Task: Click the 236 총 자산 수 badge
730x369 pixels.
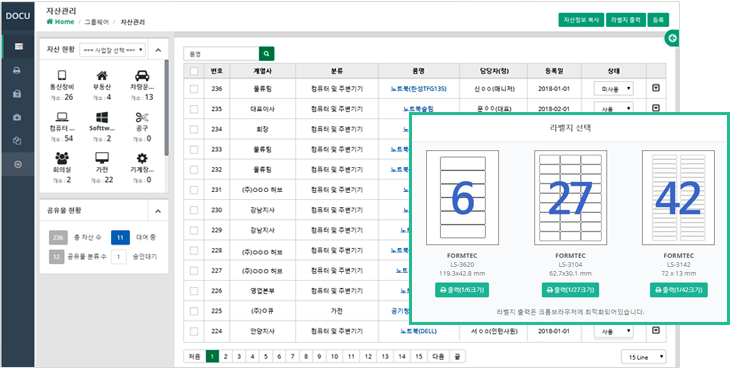Action: click(58, 237)
